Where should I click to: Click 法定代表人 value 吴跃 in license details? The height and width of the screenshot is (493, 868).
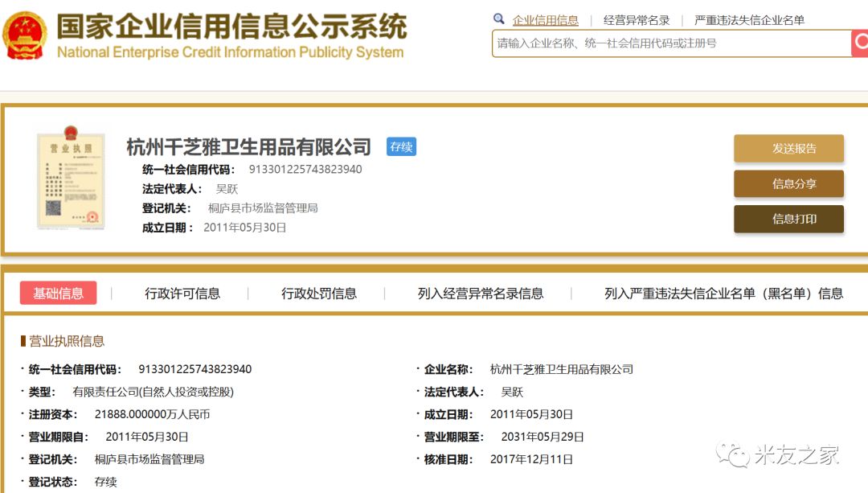point(512,392)
